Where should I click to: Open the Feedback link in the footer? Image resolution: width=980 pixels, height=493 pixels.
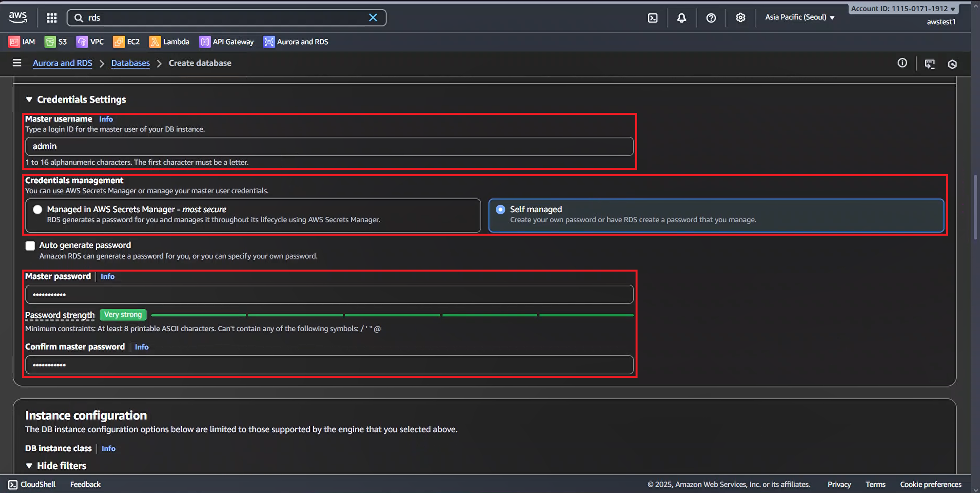pyautogui.click(x=85, y=484)
